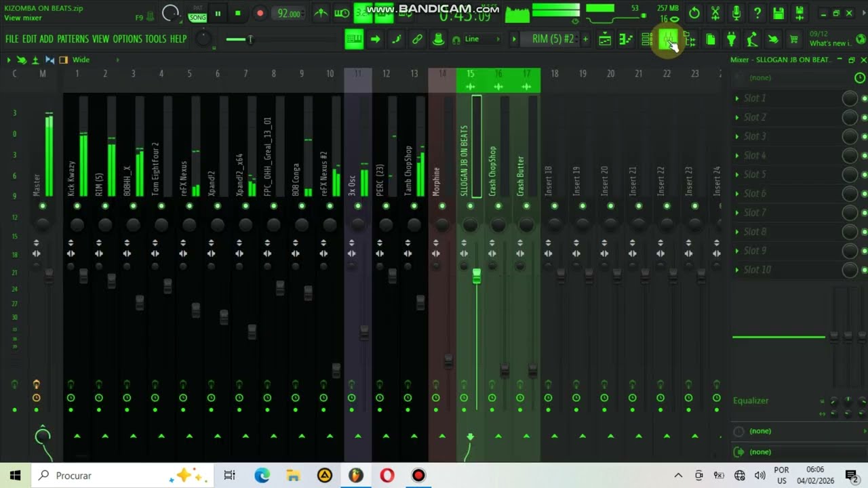Open the help question mark icon
This screenshot has height=488, width=868.
click(x=757, y=13)
